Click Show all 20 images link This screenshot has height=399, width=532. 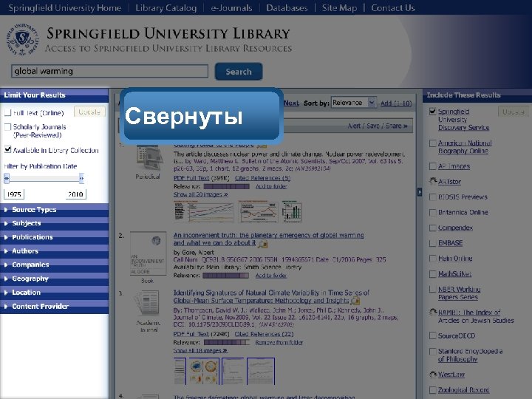200,194
